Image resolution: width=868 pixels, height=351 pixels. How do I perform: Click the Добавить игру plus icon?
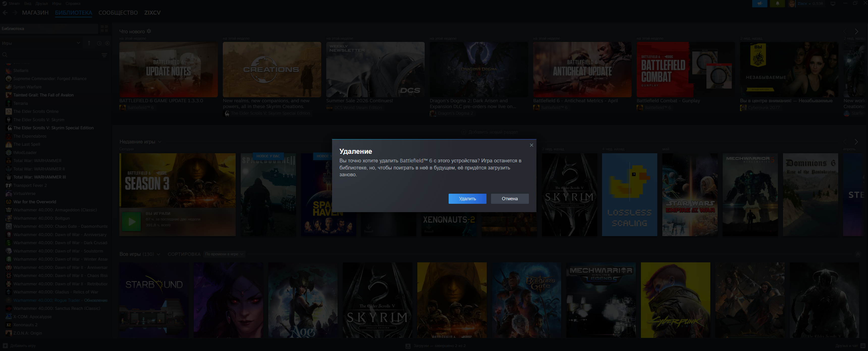click(x=5, y=346)
